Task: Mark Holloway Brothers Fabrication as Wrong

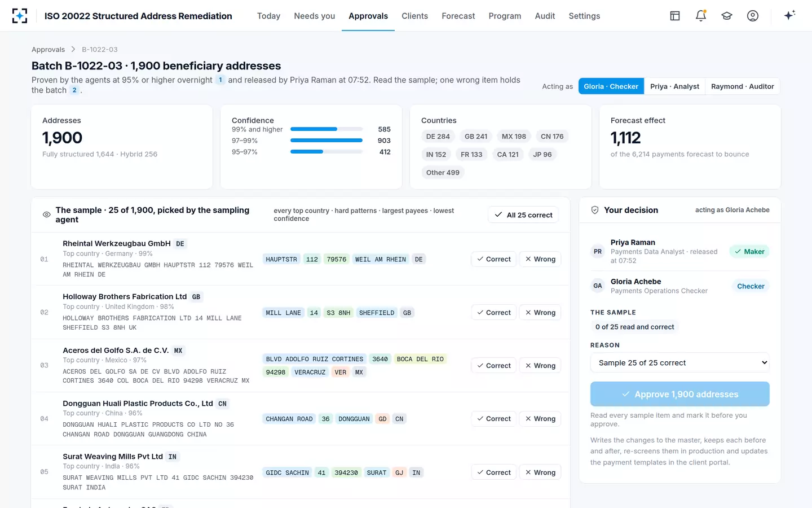Action: 540,313
